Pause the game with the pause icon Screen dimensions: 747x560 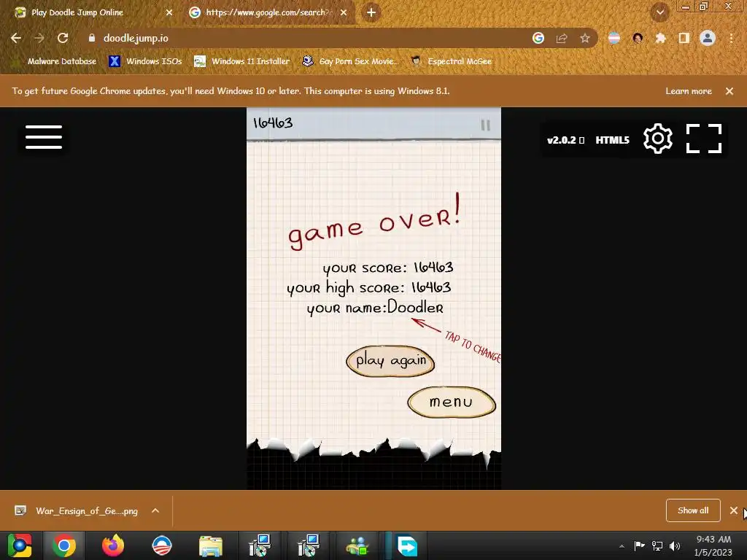point(485,125)
